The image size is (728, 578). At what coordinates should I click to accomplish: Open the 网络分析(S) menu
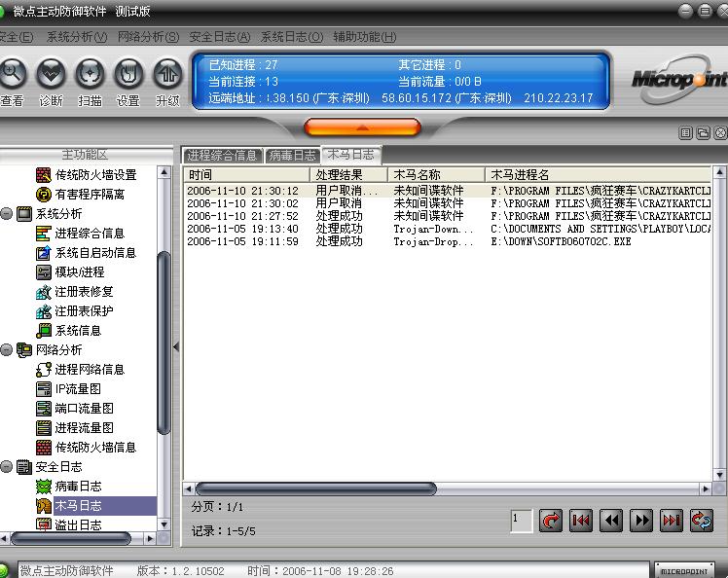coord(148,37)
